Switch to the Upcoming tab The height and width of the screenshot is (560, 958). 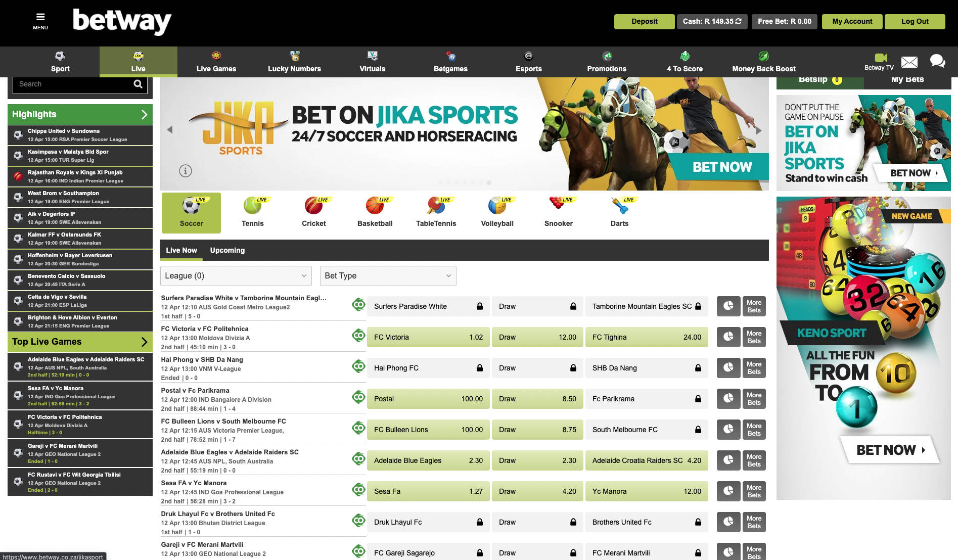(x=227, y=250)
